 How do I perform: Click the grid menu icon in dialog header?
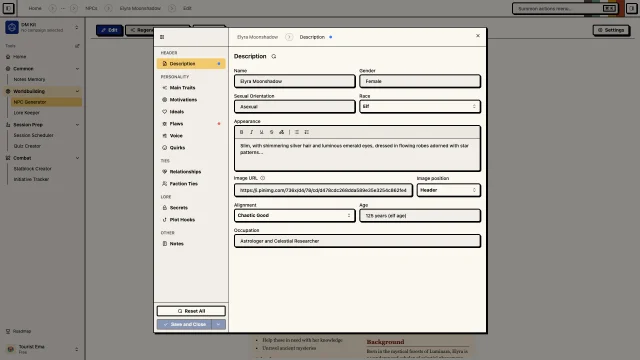[x=162, y=37]
